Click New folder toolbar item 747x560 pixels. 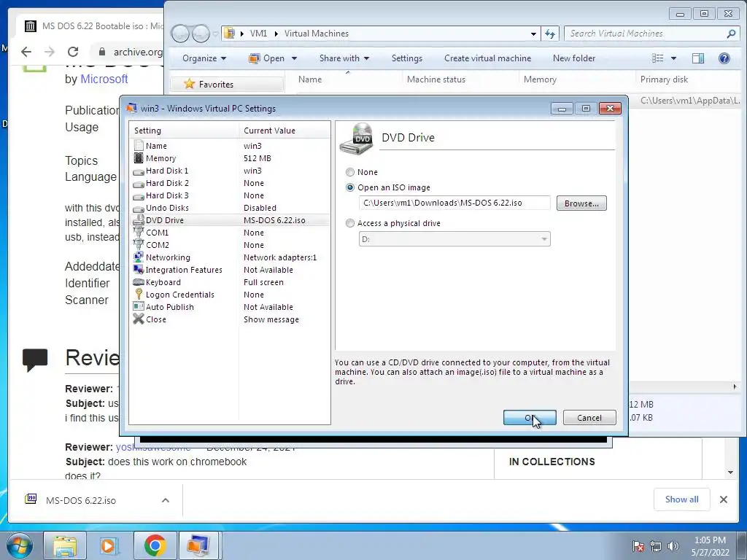point(574,58)
